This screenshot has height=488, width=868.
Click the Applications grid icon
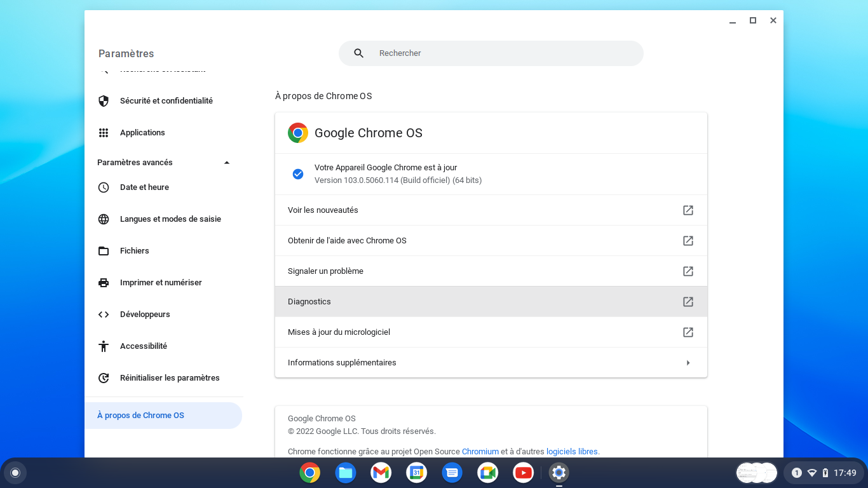104,133
